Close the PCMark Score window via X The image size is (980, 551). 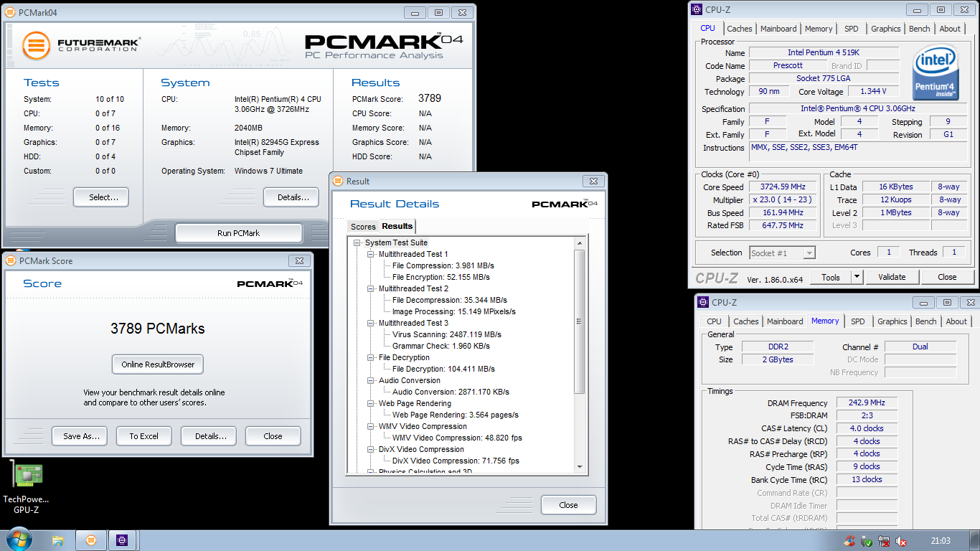pos(299,260)
